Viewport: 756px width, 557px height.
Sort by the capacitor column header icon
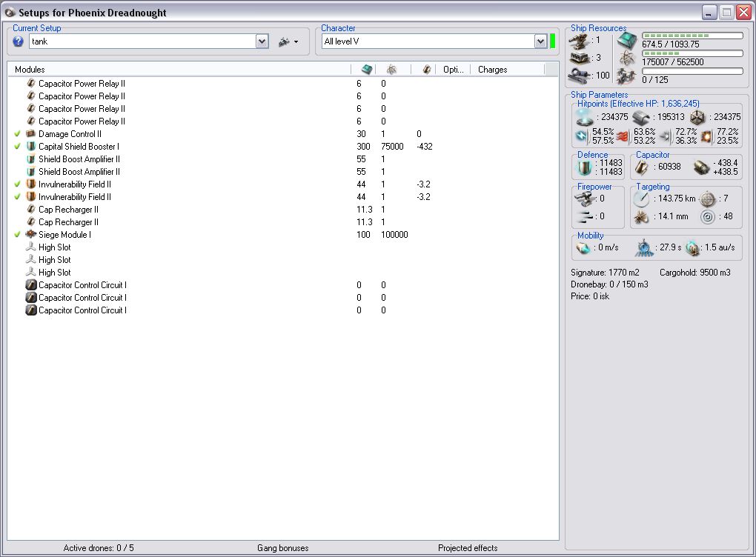click(427, 70)
